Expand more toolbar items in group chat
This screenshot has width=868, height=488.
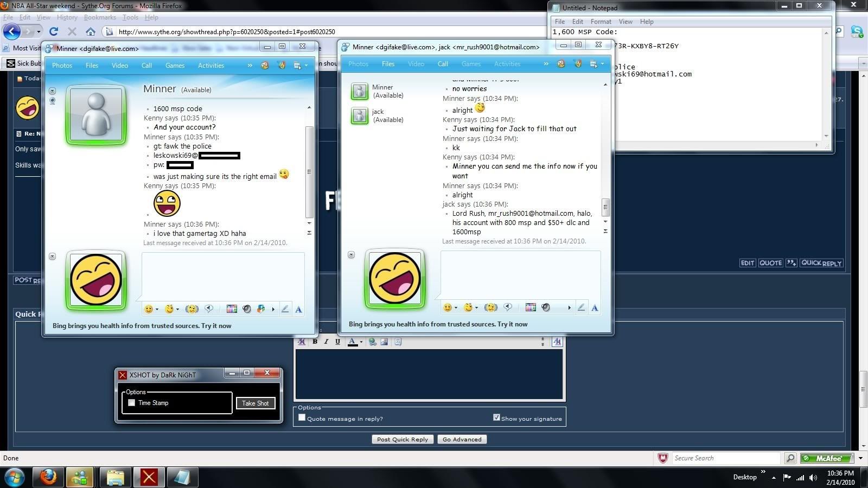(x=546, y=63)
